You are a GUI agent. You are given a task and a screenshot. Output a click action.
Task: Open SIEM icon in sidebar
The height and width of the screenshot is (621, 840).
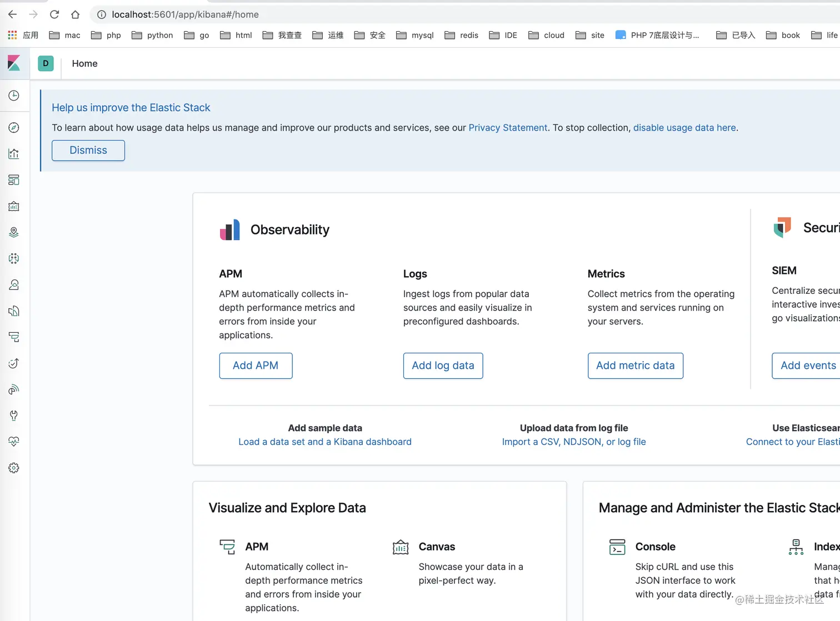14,389
